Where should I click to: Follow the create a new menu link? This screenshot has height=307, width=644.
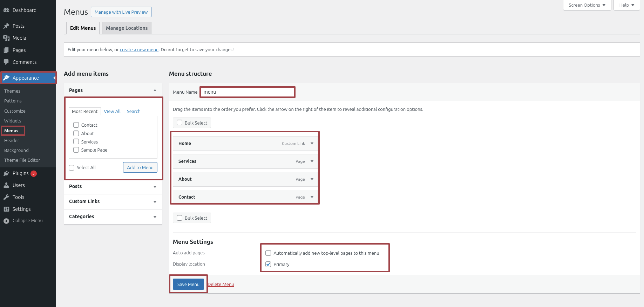coord(139,49)
